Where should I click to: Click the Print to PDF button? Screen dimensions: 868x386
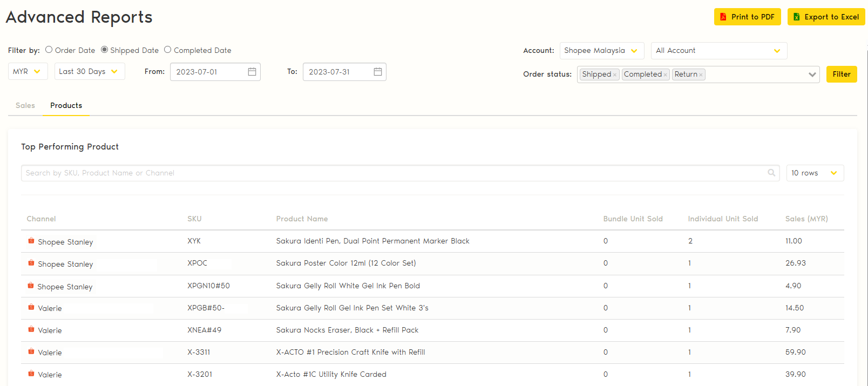coord(748,17)
